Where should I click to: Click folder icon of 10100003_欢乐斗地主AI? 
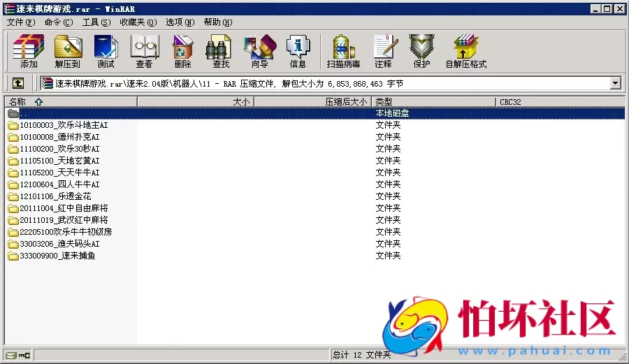pyautogui.click(x=13, y=126)
